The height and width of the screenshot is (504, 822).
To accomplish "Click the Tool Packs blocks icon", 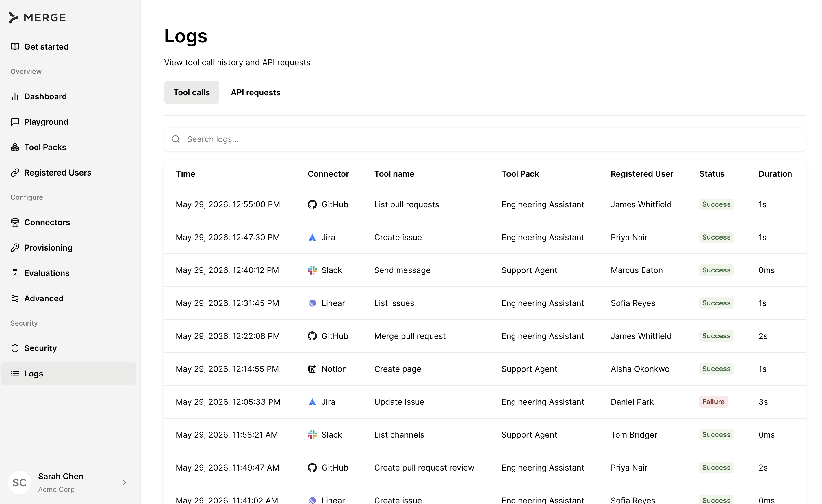I will tap(15, 147).
